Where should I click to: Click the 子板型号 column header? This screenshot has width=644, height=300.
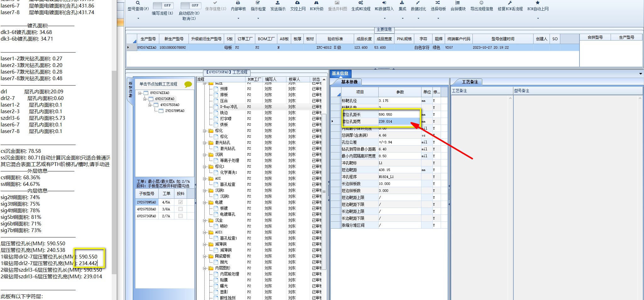pyautogui.click(x=147, y=194)
